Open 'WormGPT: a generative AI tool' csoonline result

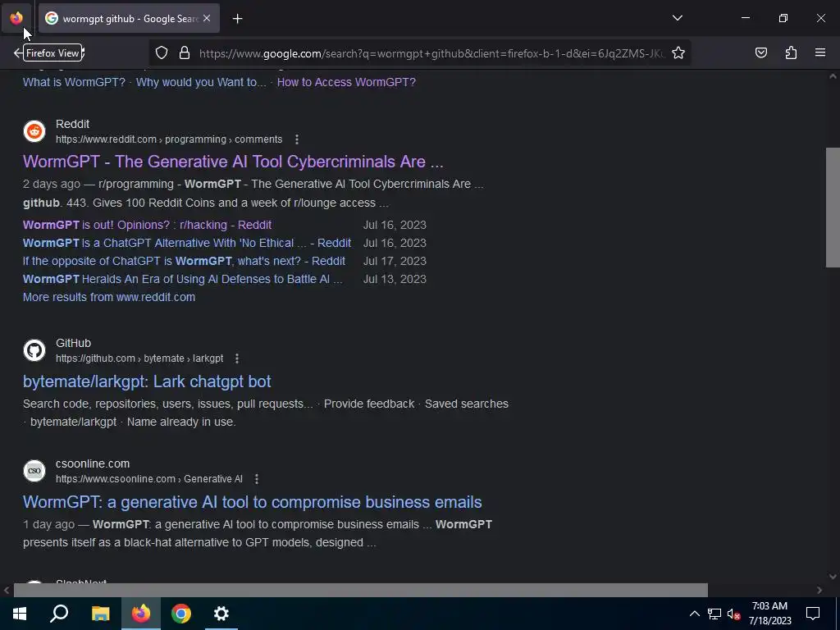pos(253,502)
